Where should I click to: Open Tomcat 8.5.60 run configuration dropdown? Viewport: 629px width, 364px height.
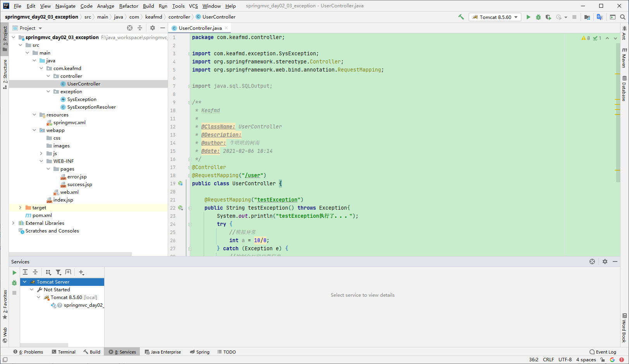495,17
